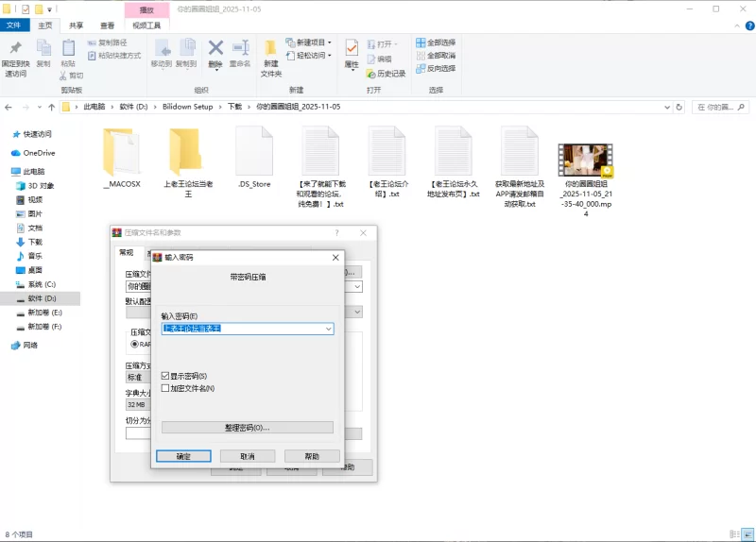Screen dimensions: 756x542
Task: Click the 整理密码 button
Action: [247, 428]
